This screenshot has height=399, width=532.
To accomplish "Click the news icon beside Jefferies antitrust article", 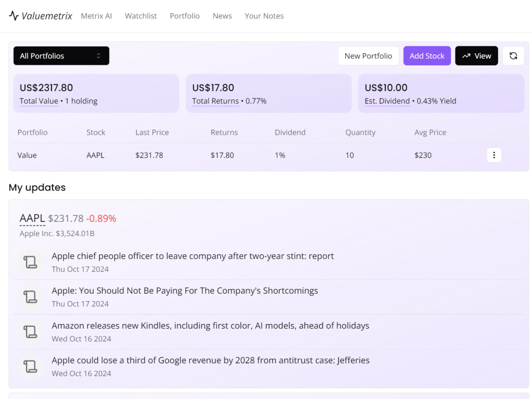I will (x=30, y=367).
